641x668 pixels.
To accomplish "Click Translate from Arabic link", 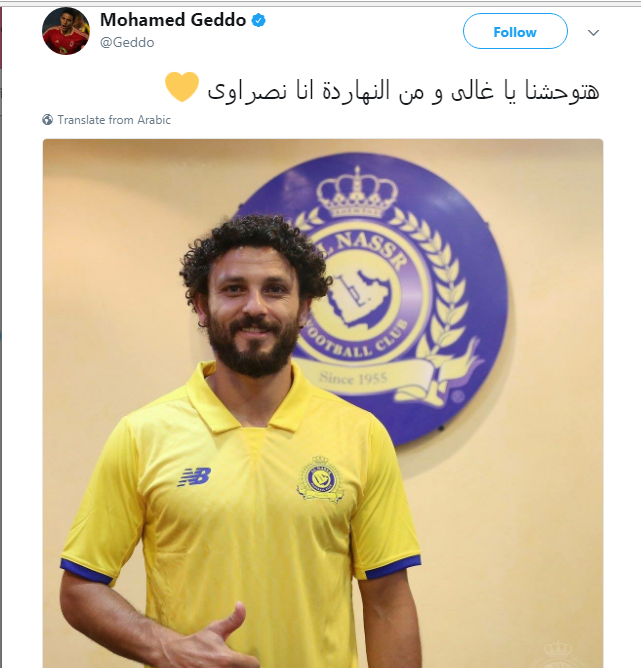I will [114, 120].
